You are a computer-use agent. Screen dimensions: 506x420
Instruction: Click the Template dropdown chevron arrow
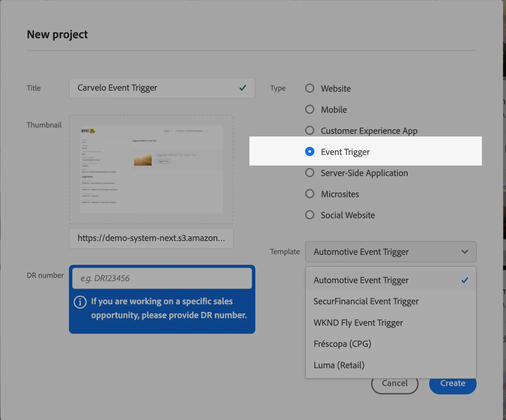click(x=465, y=252)
